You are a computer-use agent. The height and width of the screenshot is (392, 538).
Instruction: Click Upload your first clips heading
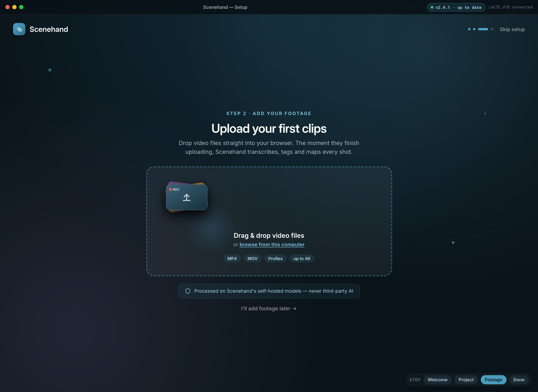[269, 128]
